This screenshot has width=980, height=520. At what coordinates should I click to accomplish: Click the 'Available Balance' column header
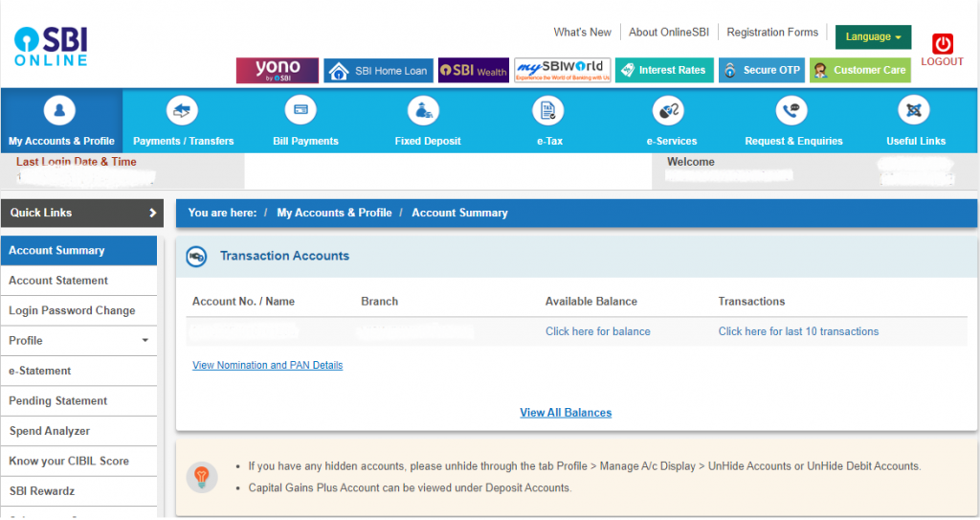[591, 302]
